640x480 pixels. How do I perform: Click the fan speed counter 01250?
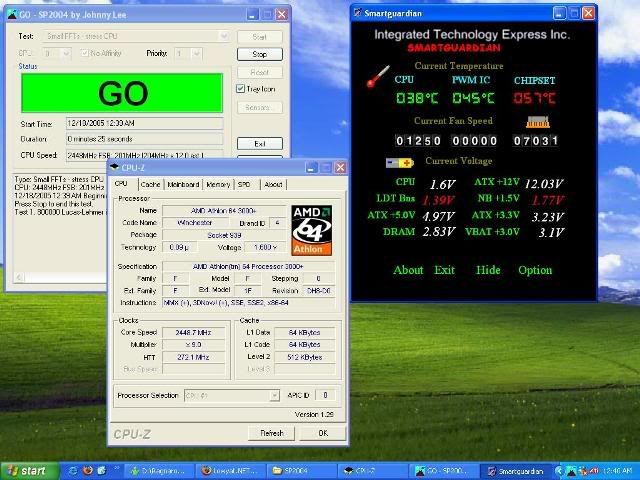point(418,141)
